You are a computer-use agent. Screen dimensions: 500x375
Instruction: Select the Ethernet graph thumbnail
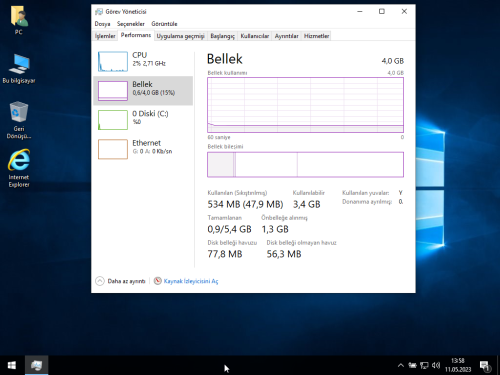(113, 149)
